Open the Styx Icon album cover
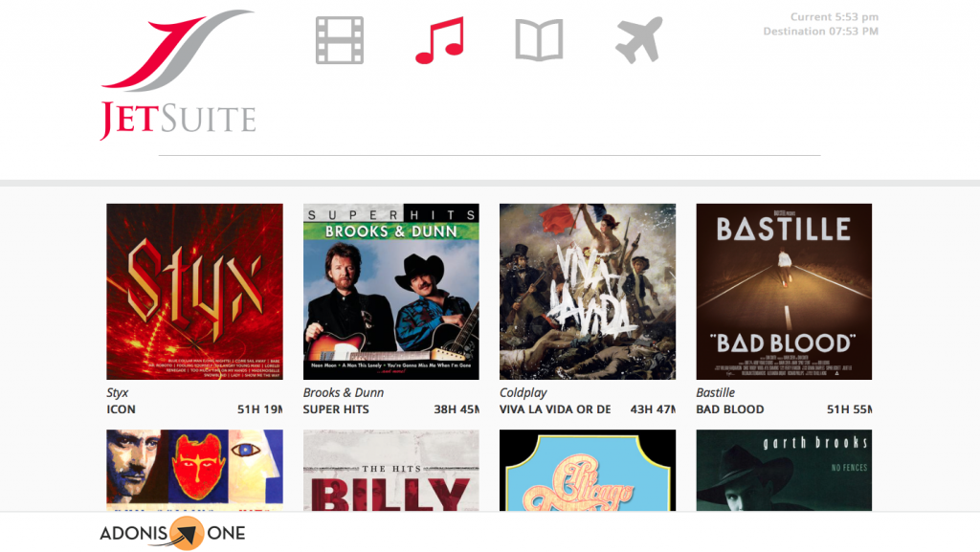Viewport: 980px width, 552px height. tap(194, 292)
